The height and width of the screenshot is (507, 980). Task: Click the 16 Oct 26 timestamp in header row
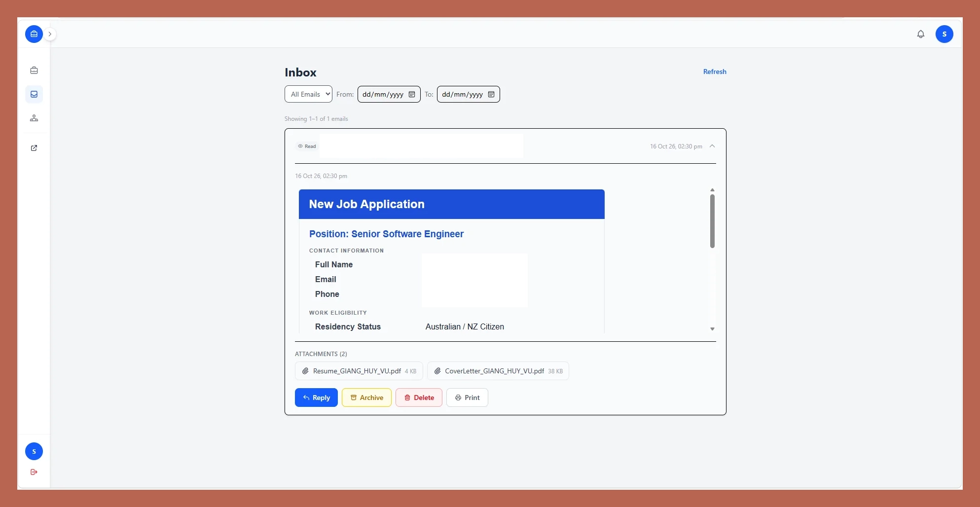676,146
